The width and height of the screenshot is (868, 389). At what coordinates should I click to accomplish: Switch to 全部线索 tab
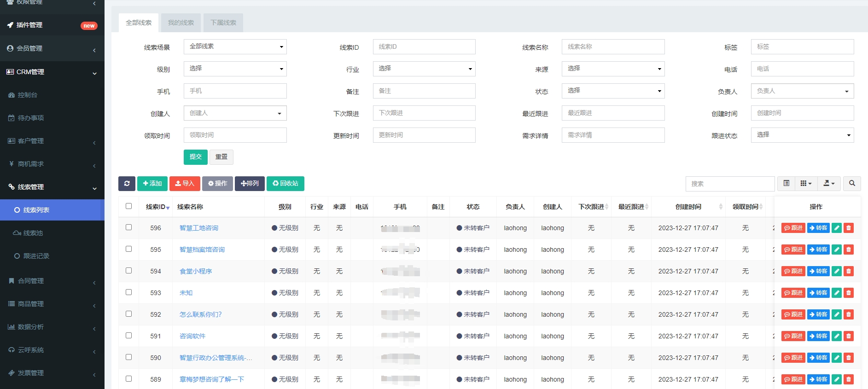tap(139, 23)
